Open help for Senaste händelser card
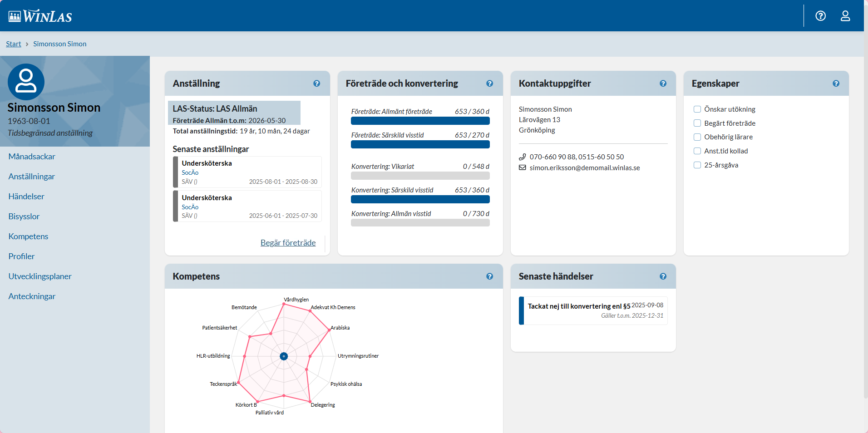This screenshot has height=433, width=868. click(663, 276)
